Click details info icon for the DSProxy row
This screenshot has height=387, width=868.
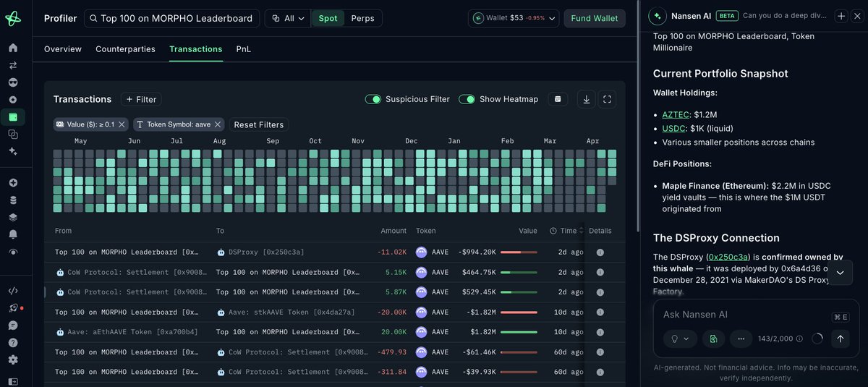click(x=600, y=252)
